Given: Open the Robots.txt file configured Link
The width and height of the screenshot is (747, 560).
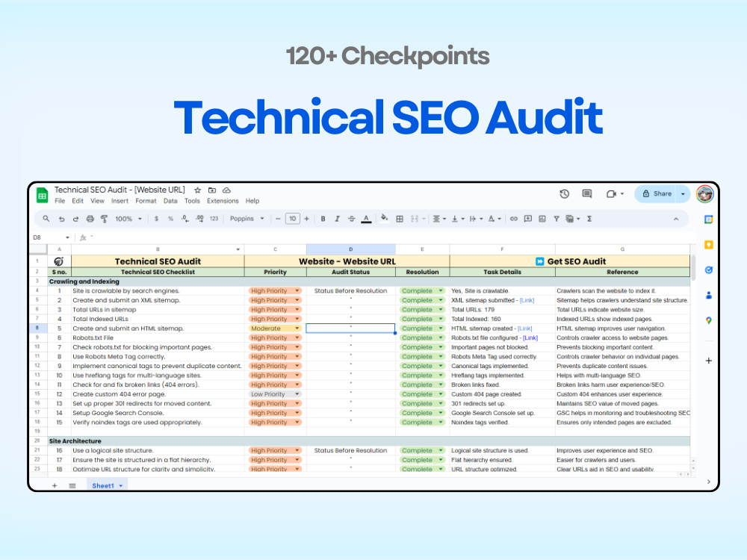Looking at the screenshot, I should [x=530, y=338].
